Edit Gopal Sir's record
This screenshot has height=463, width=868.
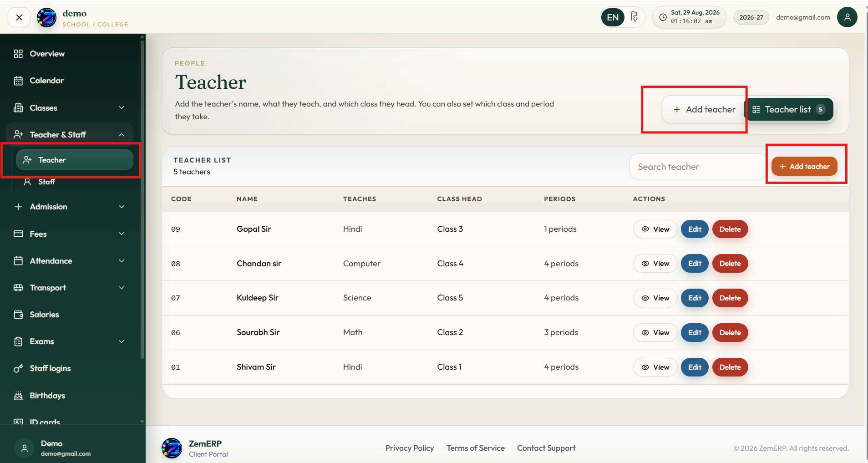pos(695,229)
